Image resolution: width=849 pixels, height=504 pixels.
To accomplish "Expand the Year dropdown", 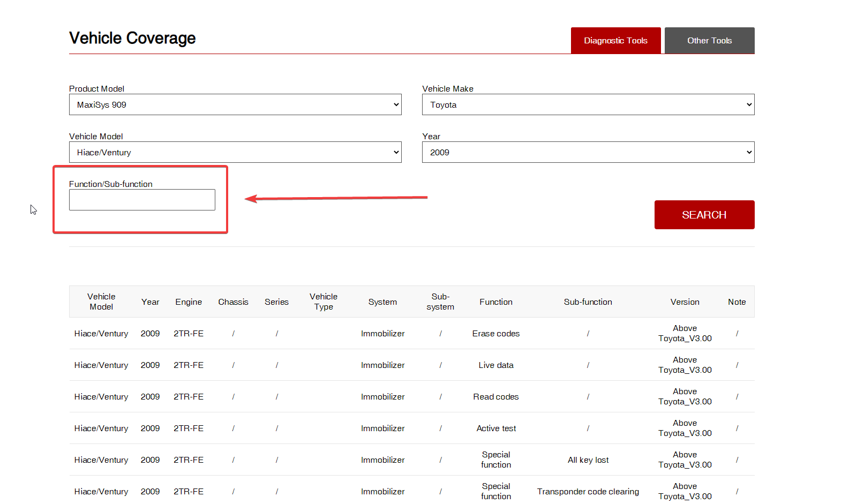I will click(x=588, y=153).
